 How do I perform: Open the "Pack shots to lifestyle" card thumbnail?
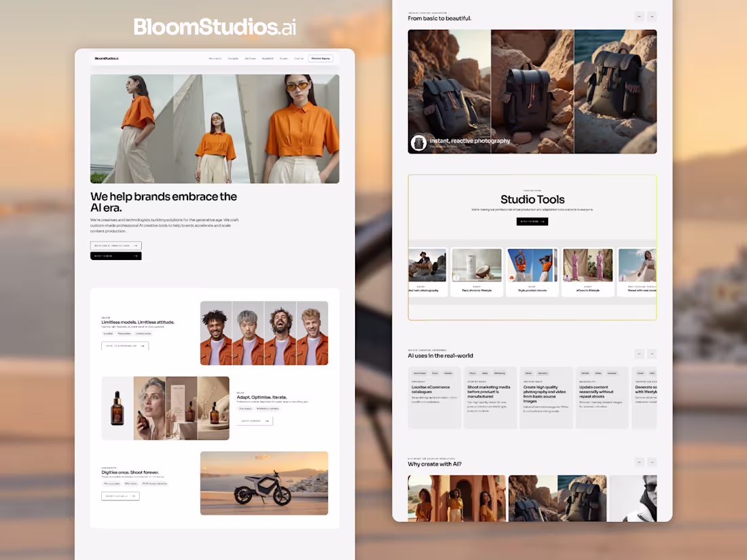pyautogui.click(x=477, y=265)
